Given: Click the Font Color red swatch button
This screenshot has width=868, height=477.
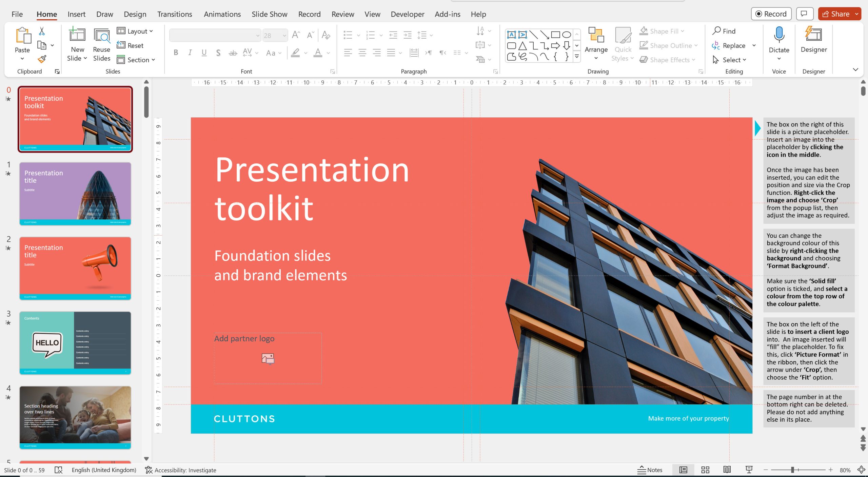Looking at the screenshot, I should coord(318,53).
